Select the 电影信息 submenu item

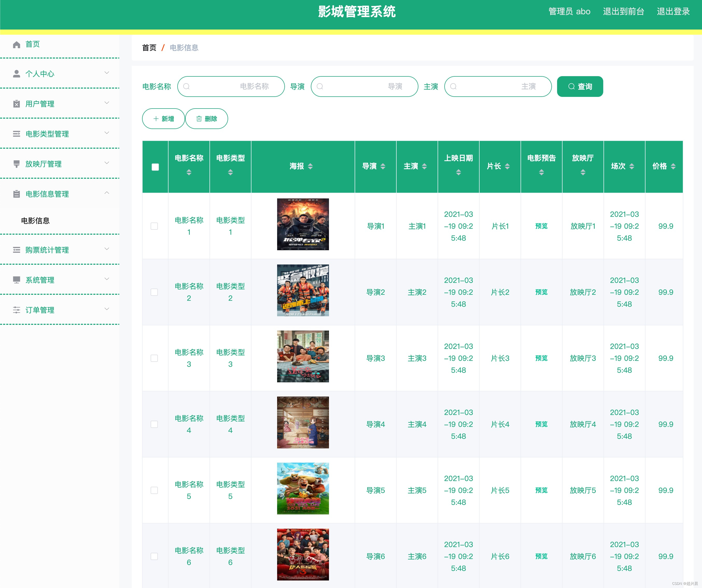pos(35,221)
